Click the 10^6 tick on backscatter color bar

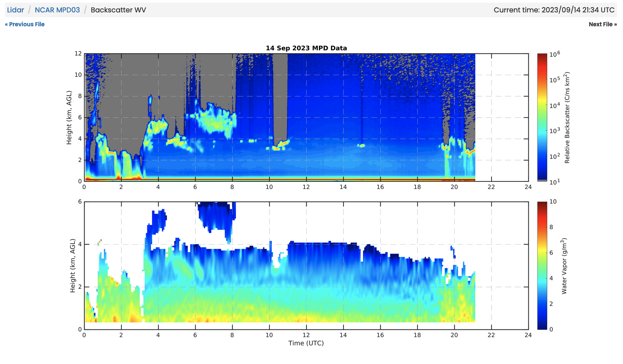554,54
